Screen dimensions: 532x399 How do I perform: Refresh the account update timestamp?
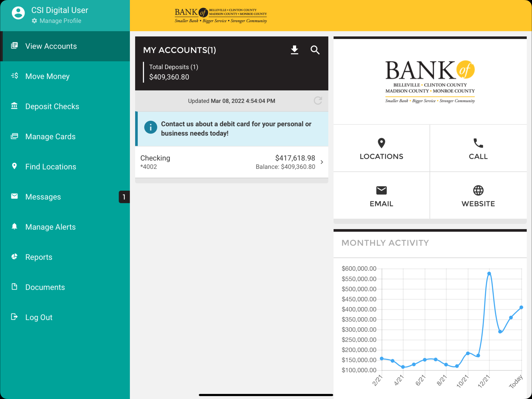pos(318,101)
